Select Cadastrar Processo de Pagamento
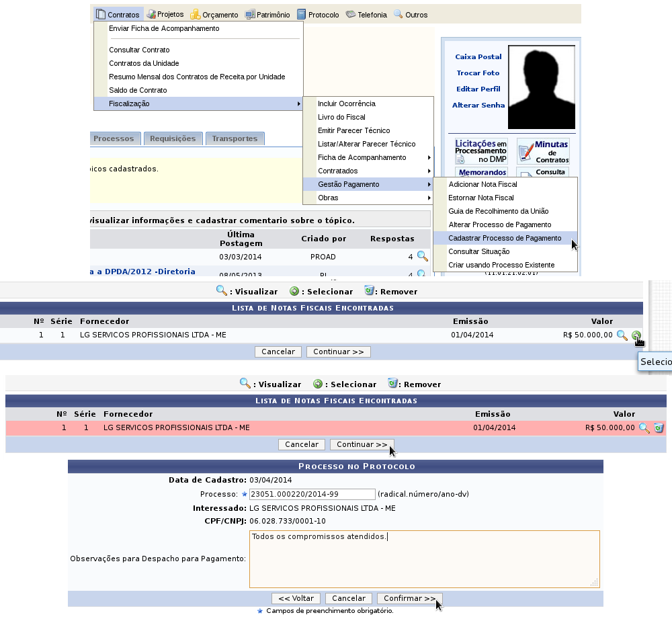 (x=505, y=238)
